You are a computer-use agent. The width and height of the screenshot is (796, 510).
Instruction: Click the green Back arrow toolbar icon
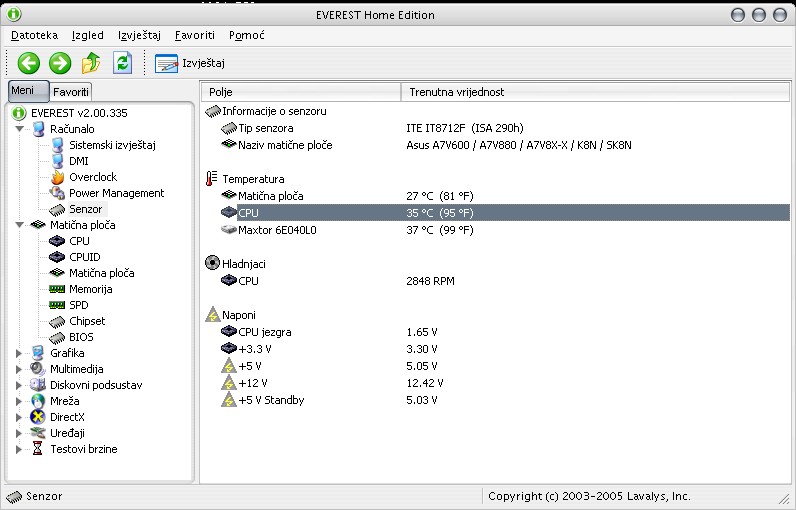coord(29,63)
